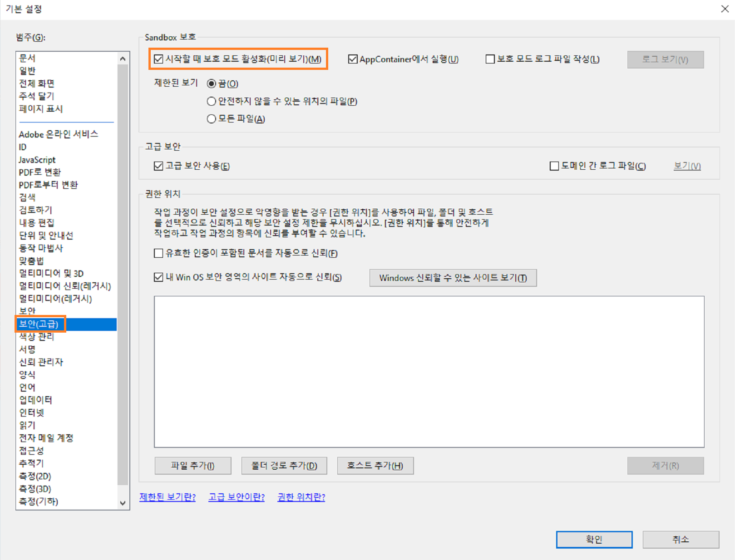Select the 모든 파일 radio button

tap(211, 118)
